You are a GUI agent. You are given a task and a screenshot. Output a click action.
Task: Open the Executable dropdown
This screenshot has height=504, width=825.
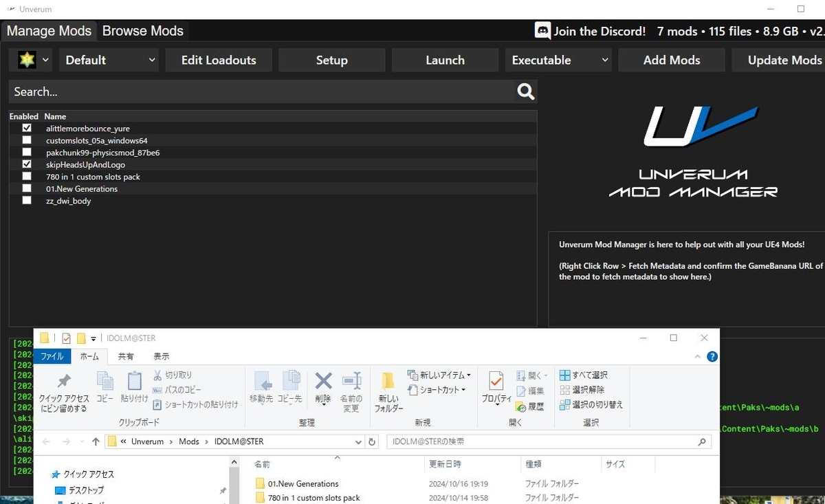pyautogui.click(x=558, y=60)
